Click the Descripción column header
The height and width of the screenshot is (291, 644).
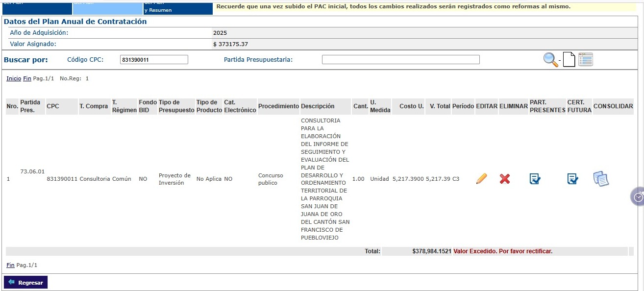click(x=318, y=106)
